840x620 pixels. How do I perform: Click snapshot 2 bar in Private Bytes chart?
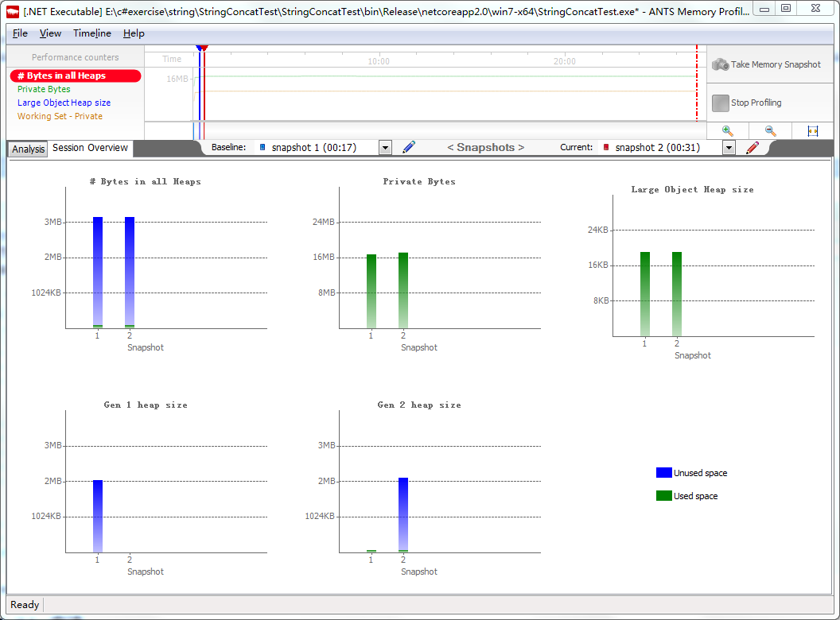point(403,290)
